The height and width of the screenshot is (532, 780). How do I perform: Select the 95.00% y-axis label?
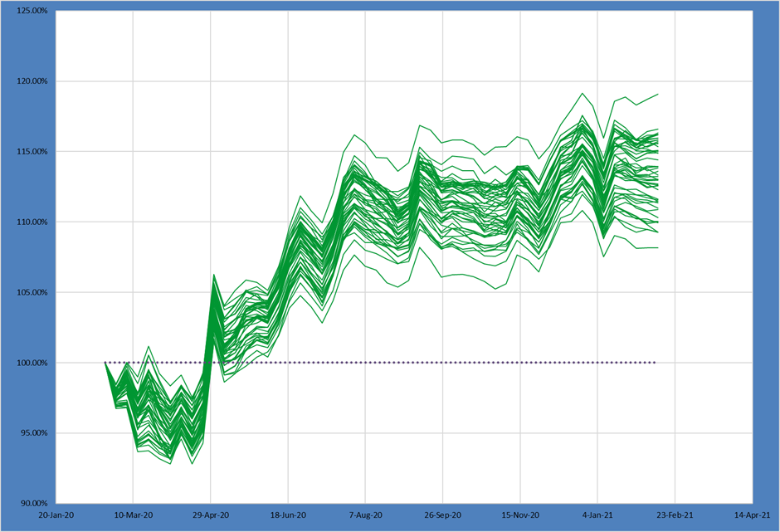(34, 433)
